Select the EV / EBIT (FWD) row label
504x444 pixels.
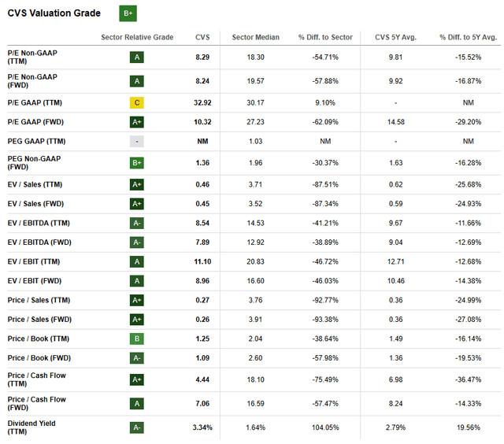click(x=35, y=281)
